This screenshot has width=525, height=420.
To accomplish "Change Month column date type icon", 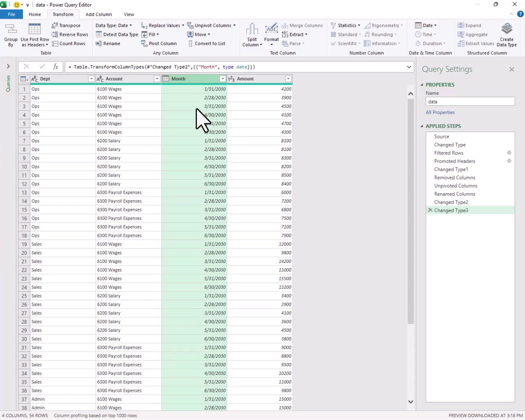I will coord(166,79).
